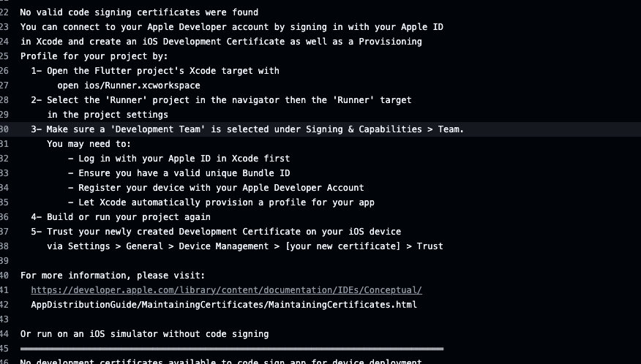
Task: Select the 'No valid code signing certificates' line
Action: coord(139,12)
